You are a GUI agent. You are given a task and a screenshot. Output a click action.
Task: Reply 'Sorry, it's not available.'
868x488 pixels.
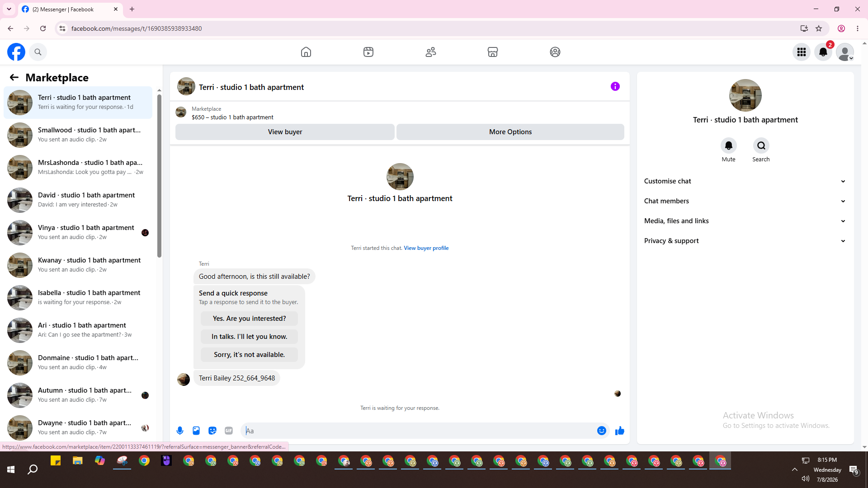pos(250,355)
